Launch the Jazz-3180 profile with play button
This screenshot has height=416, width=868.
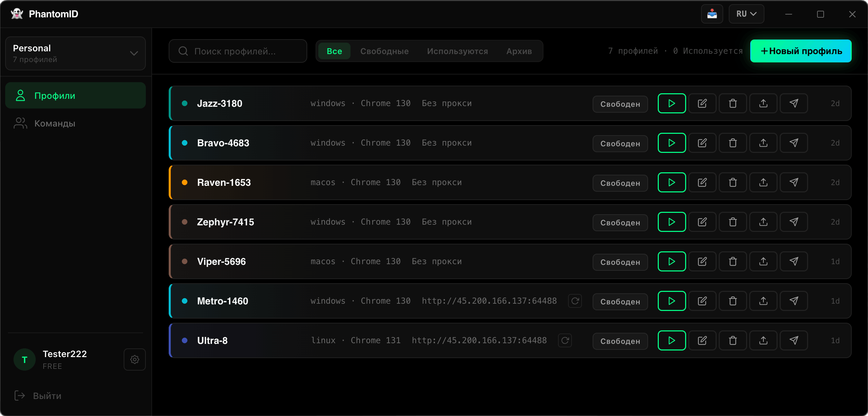click(x=671, y=103)
